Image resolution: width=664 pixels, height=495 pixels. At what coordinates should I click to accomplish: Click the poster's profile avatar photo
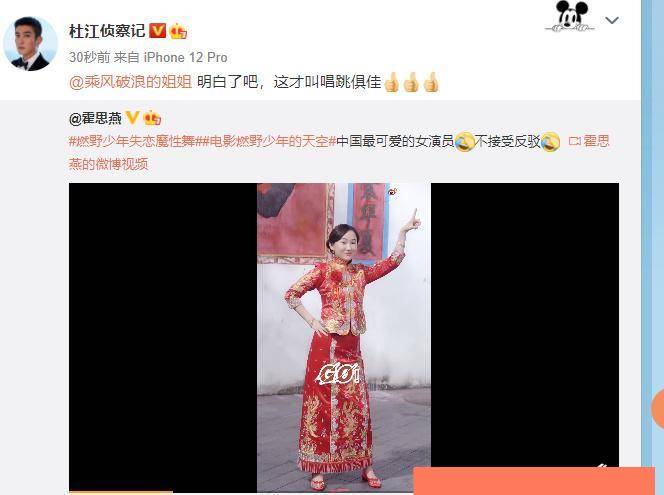30,43
